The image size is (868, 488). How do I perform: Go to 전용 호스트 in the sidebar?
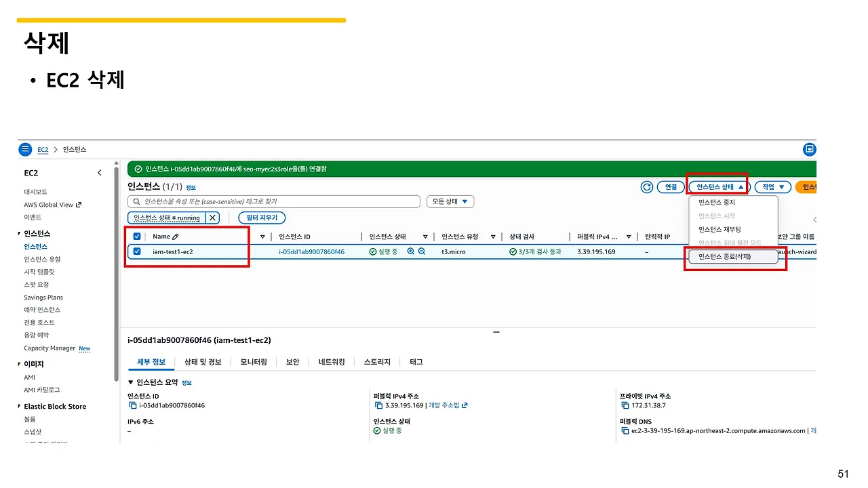click(x=39, y=323)
